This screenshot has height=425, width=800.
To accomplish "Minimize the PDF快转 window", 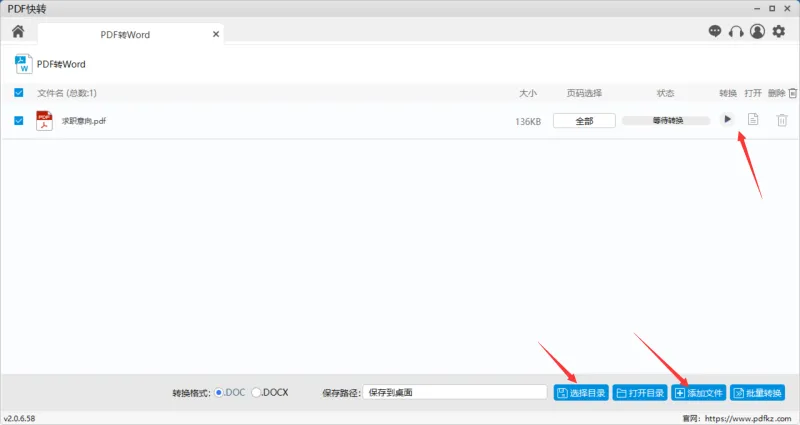I will tap(757, 9).
